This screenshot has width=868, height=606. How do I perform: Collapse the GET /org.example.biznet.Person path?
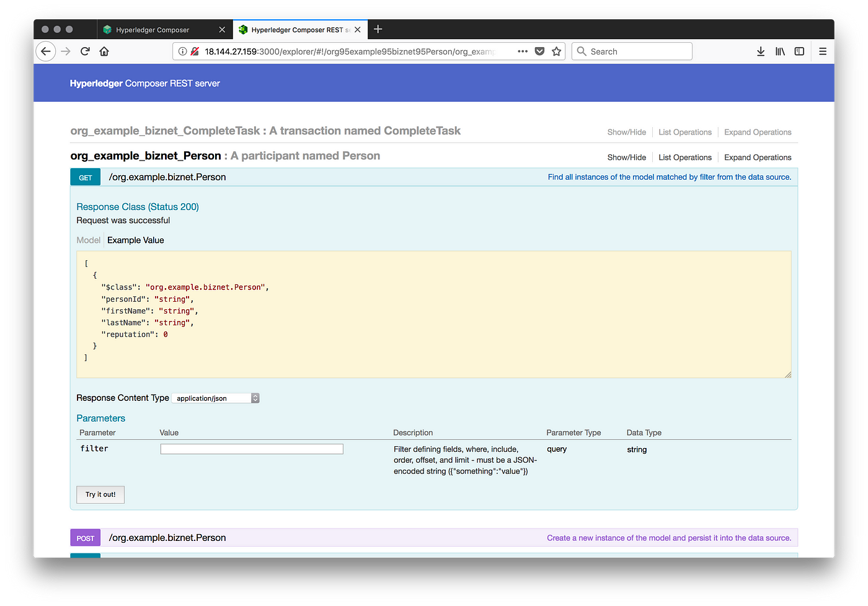(167, 177)
